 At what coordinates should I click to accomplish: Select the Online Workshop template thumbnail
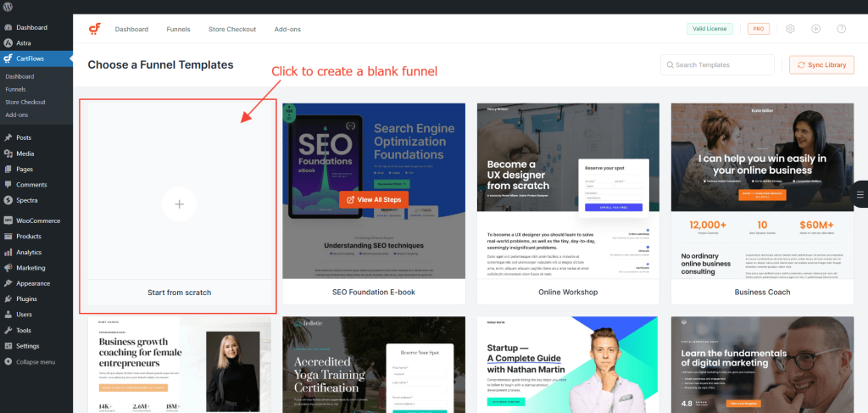(x=567, y=191)
